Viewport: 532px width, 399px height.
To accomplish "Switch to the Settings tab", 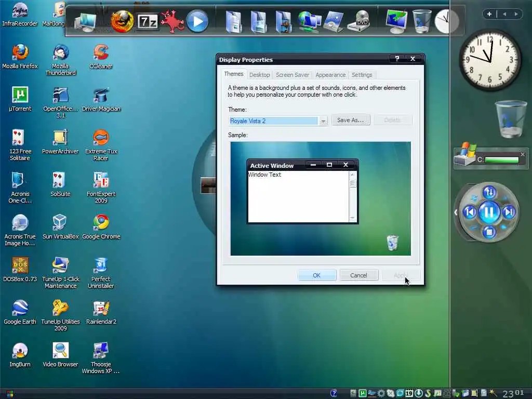I will click(362, 75).
